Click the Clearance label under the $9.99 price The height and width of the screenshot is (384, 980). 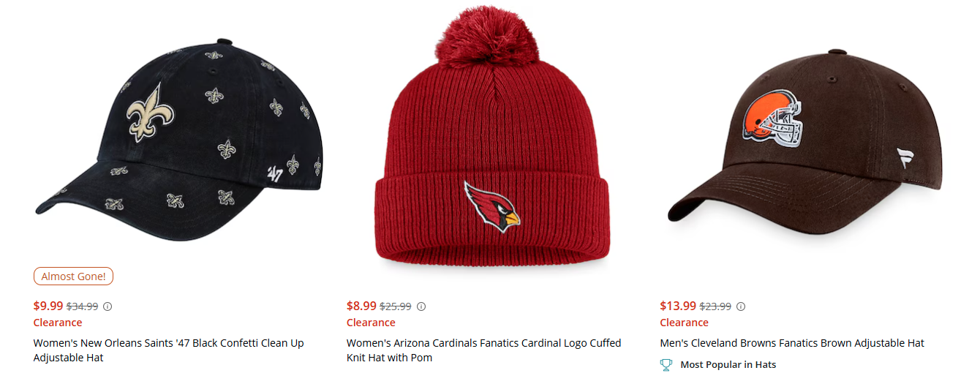pos(58,323)
